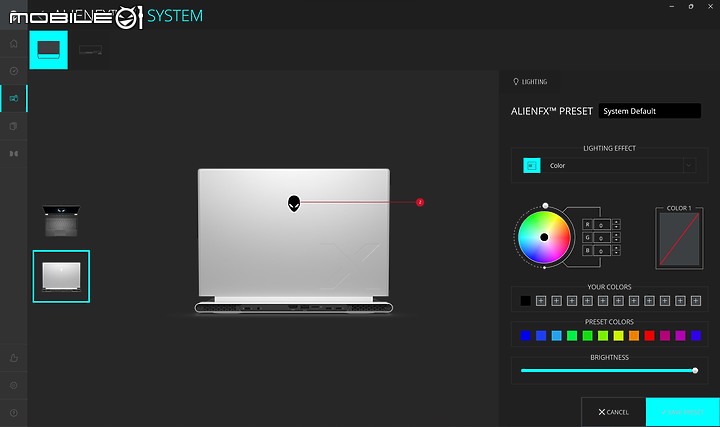720x427 pixels.
Task: Choose the light sky-blue preset color
Action: 557,336
